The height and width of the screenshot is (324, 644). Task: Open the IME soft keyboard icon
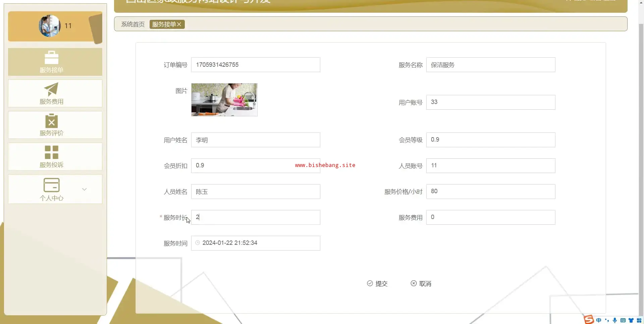pos(623,320)
